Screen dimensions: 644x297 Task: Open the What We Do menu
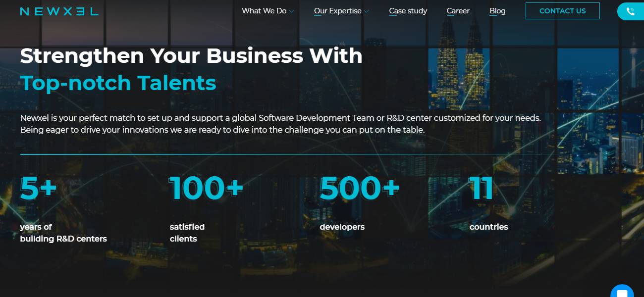pyautogui.click(x=264, y=11)
